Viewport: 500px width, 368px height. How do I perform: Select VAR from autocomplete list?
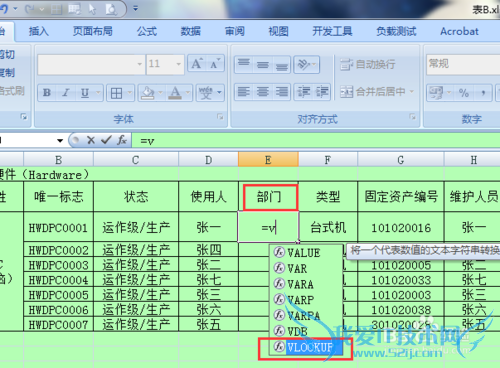[307, 268]
